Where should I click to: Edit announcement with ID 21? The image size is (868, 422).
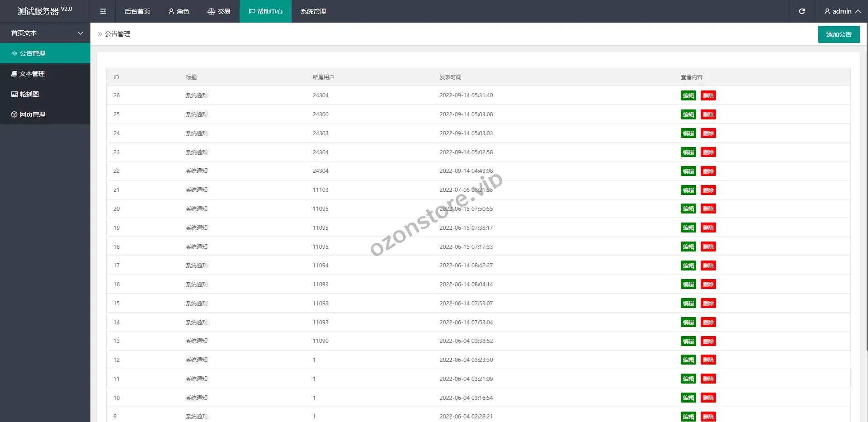click(x=688, y=190)
